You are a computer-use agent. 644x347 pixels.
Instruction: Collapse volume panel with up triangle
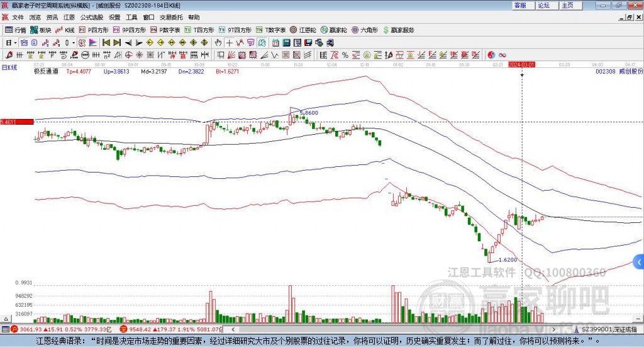6,319
